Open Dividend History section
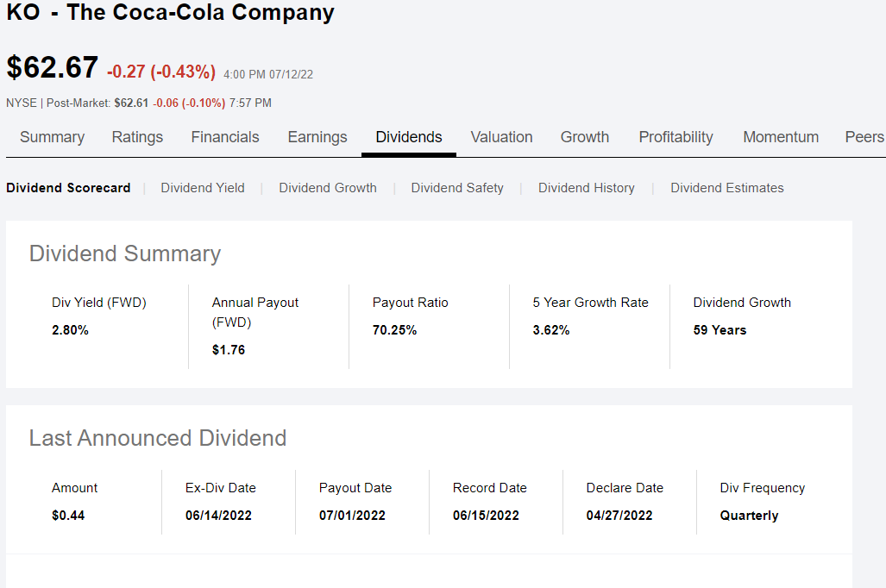This screenshot has height=588, width=886. point(587,188)
